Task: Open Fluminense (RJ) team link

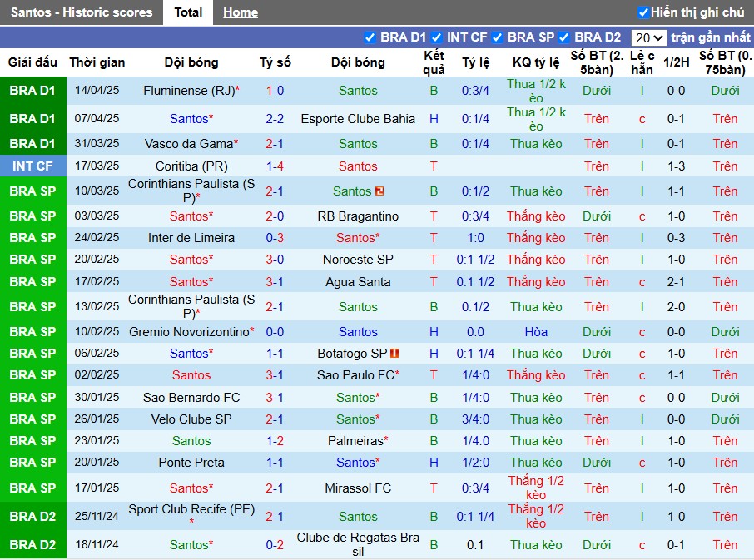Action: click(x=189, y=91)
